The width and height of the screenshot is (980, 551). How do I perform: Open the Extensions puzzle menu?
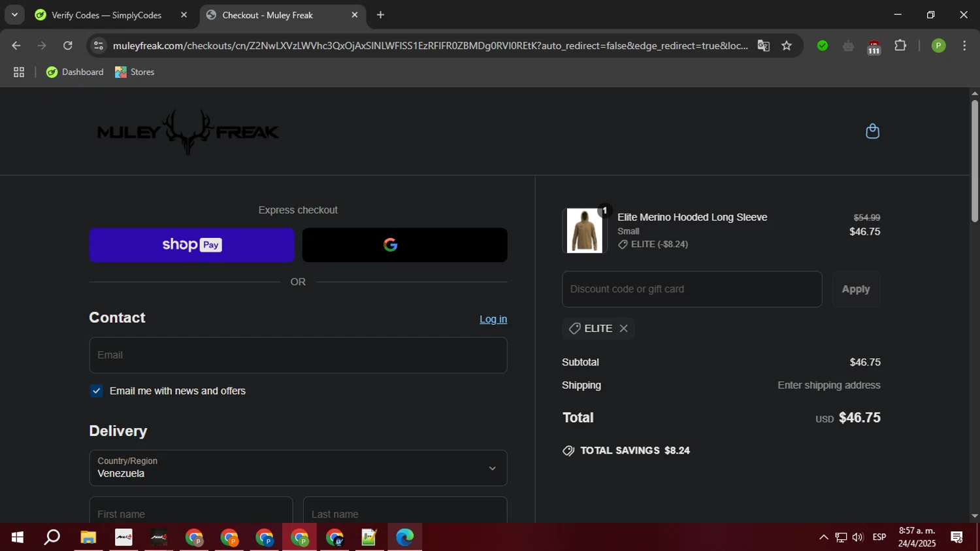pos(900,46)
